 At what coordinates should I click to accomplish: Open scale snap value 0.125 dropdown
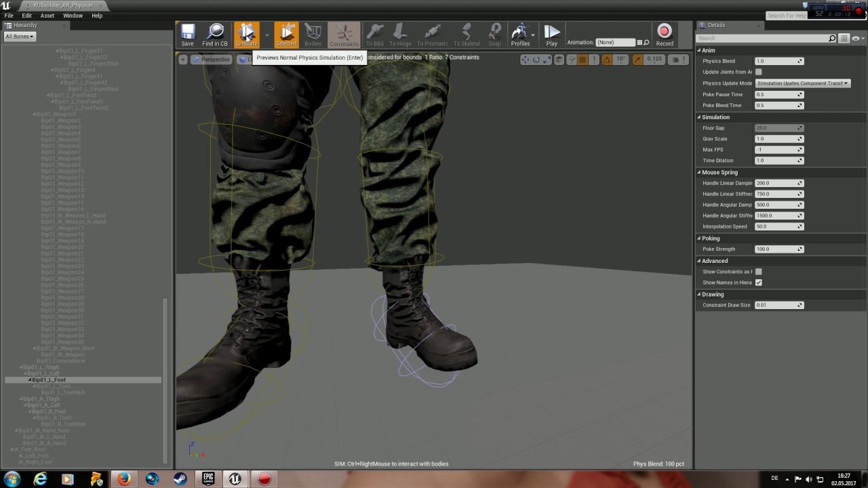pyautogui.click(x=654, y=60)
